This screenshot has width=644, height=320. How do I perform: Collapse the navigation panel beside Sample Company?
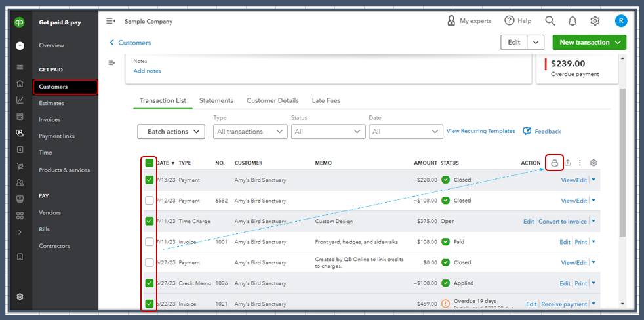pos(110,21)
